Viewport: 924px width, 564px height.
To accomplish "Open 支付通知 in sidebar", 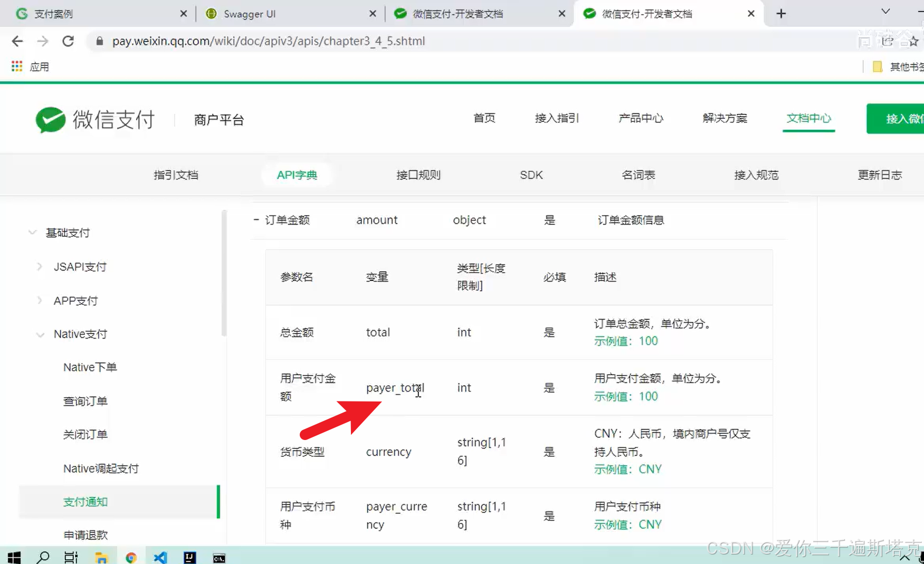I will click(x=119, y=502).
